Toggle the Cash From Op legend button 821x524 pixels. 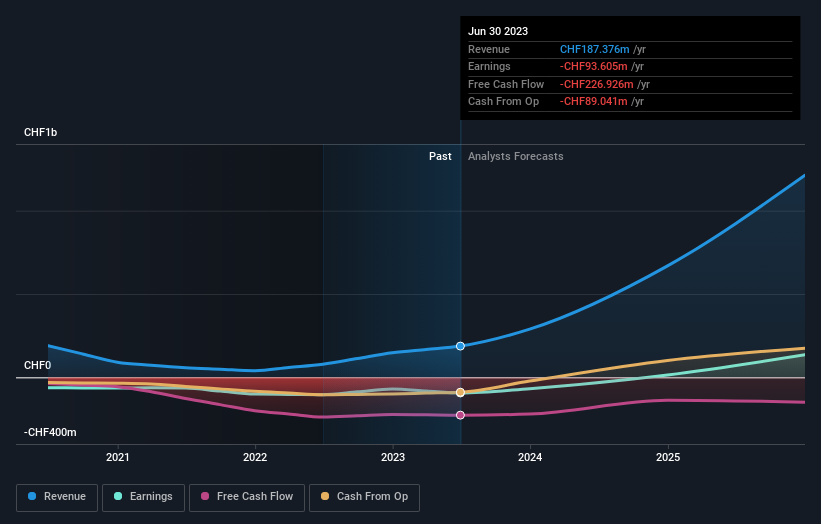pos(364,497)
